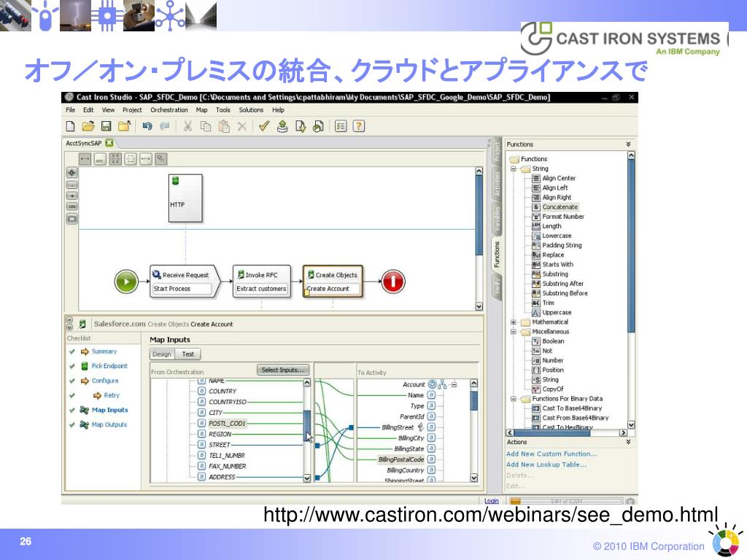Image resolution: width=747 pixels, height=560 pixels.
Task: Select the Invoke RFC activity
Action: (x=262, y=281)
